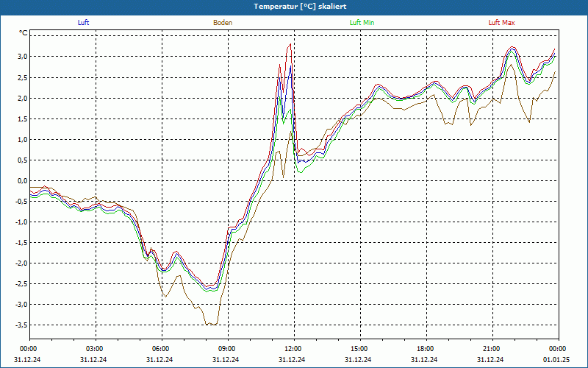Click the '-3,5' y-axis value
This screenshot has height=368, width=588.
pyautogui.click(x=22, y=325)
